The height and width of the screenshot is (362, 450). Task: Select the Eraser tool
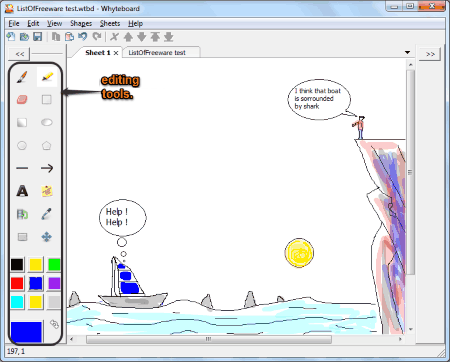click(22, 99)
